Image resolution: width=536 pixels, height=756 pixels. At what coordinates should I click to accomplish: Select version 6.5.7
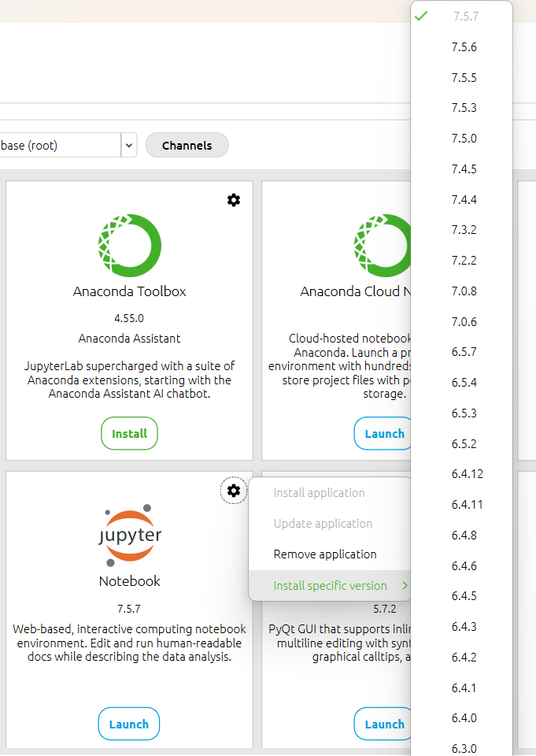pyautogui.click(x=461, y=352)
